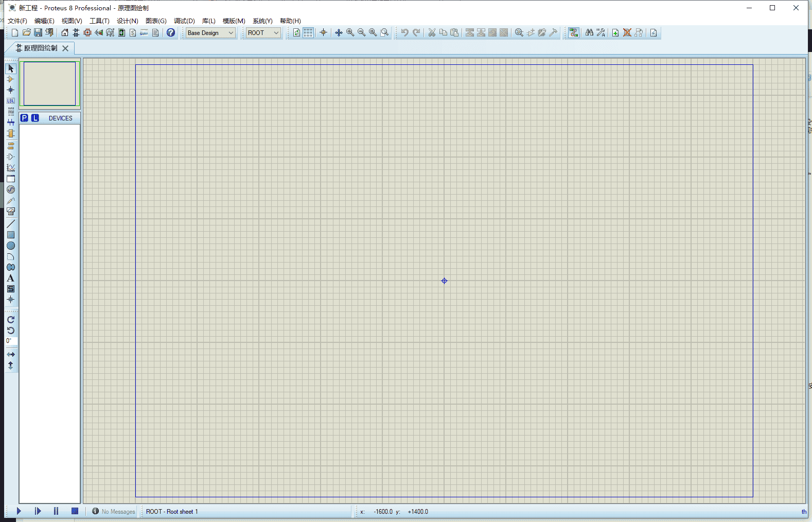Create a new project file

(15, 32)
